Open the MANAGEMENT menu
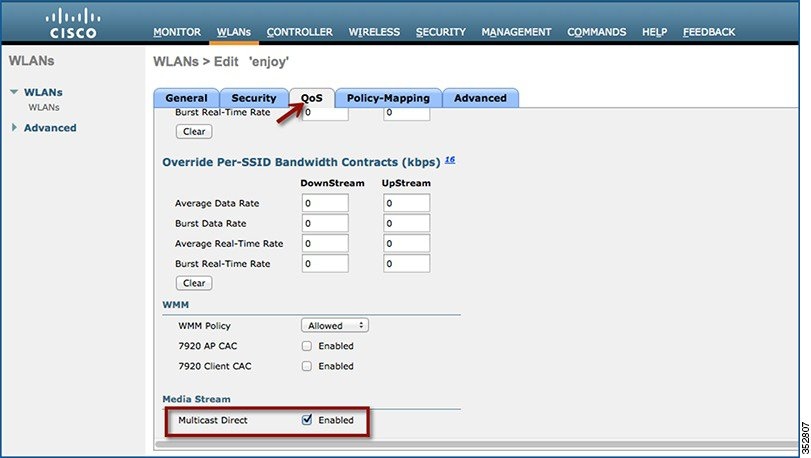The width and height of the screenshot is (811, 458). tap(516, 32)
